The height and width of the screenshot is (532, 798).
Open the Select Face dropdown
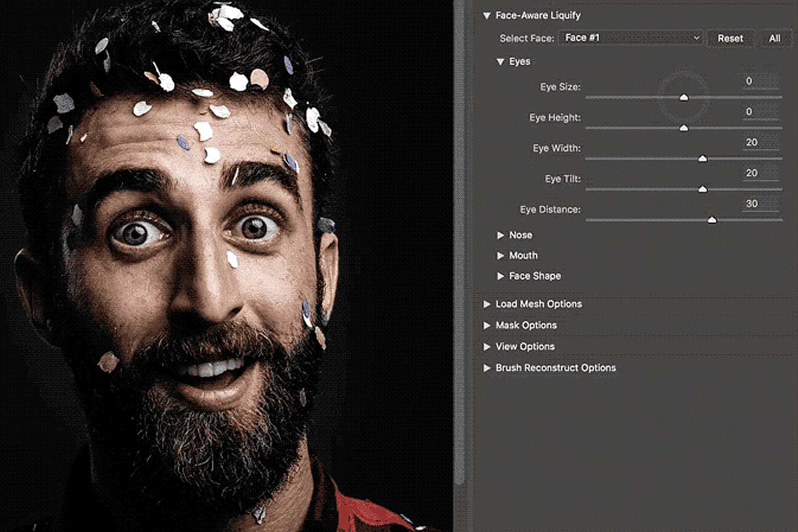(x=630, y=38)
